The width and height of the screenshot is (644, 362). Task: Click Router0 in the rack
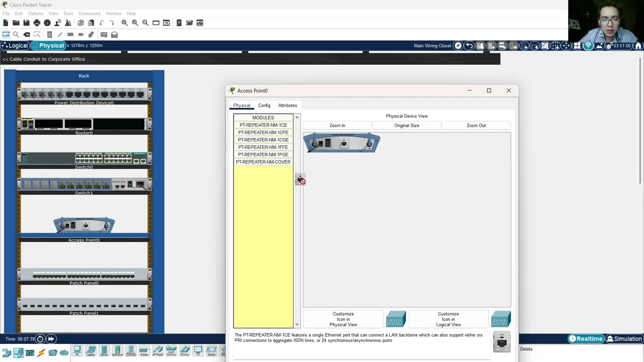[84, 124]
